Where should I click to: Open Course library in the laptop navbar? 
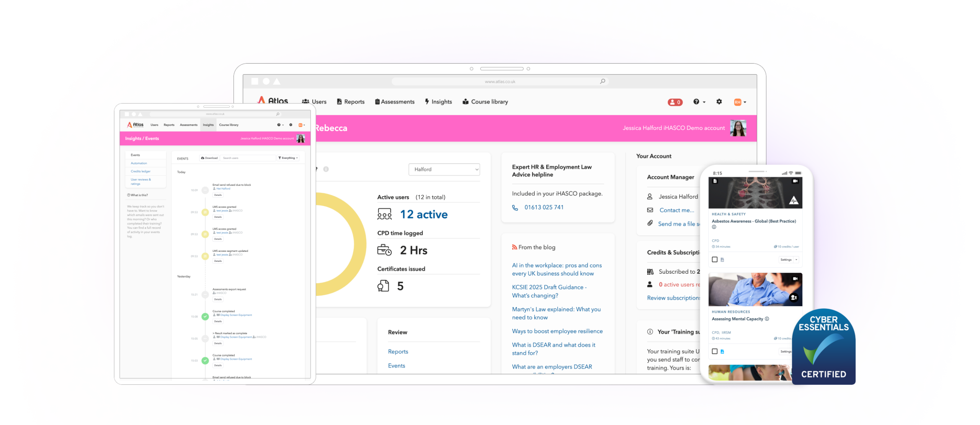point(485,102)
